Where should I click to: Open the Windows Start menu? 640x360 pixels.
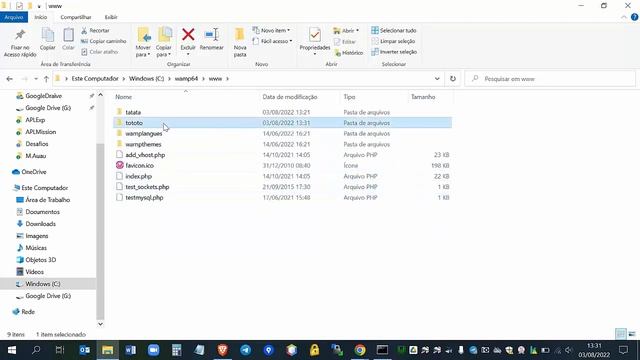[11, 350]
